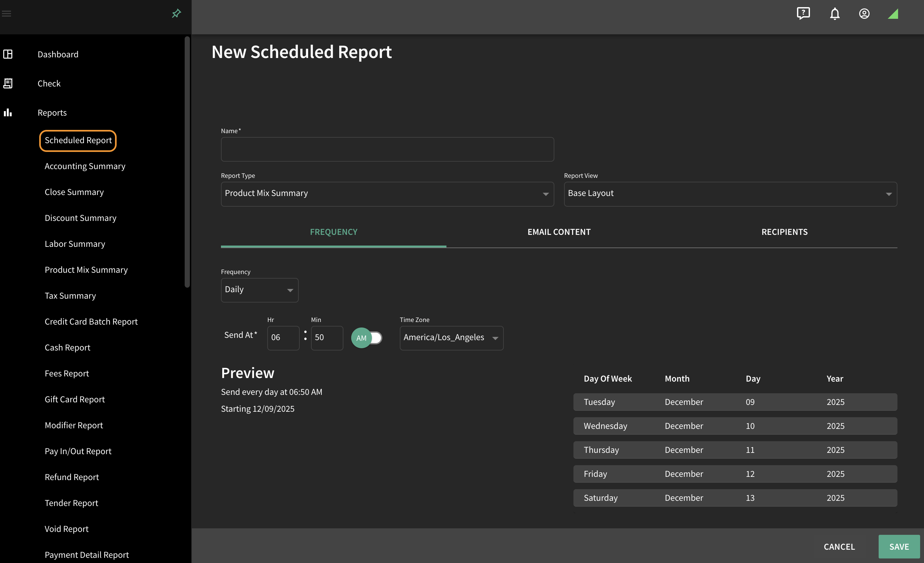Open the user account profile icon
924x563 pixels.
pos(864,14)
